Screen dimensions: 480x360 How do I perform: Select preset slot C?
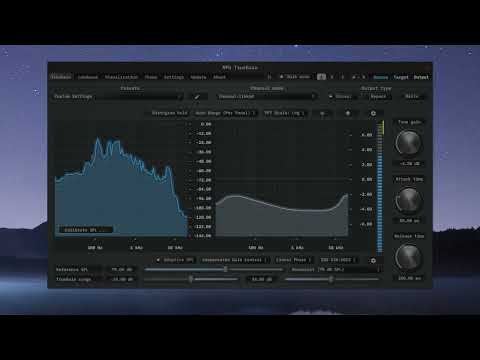342,77
